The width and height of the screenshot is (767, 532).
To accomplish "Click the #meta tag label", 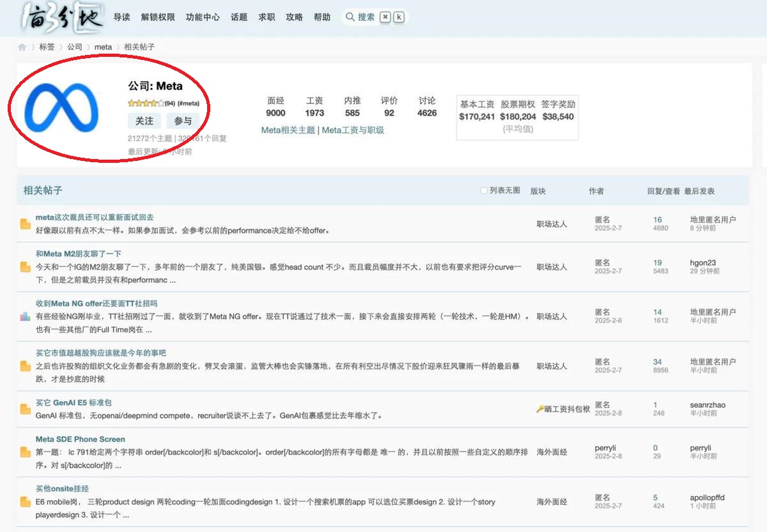I will [x=188, y=103].
